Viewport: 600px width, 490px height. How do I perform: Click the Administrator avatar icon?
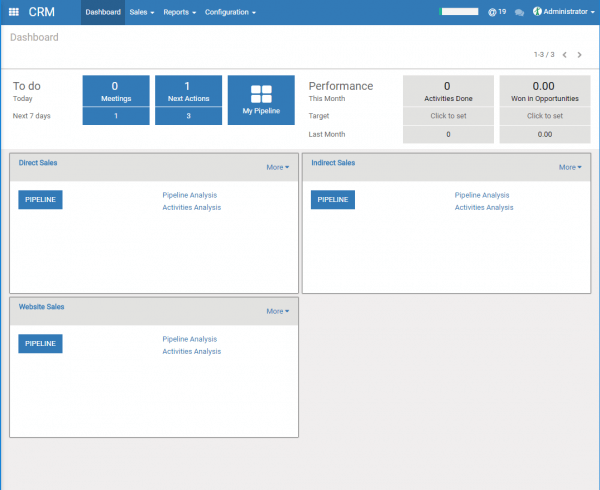(x=537, y=11)
